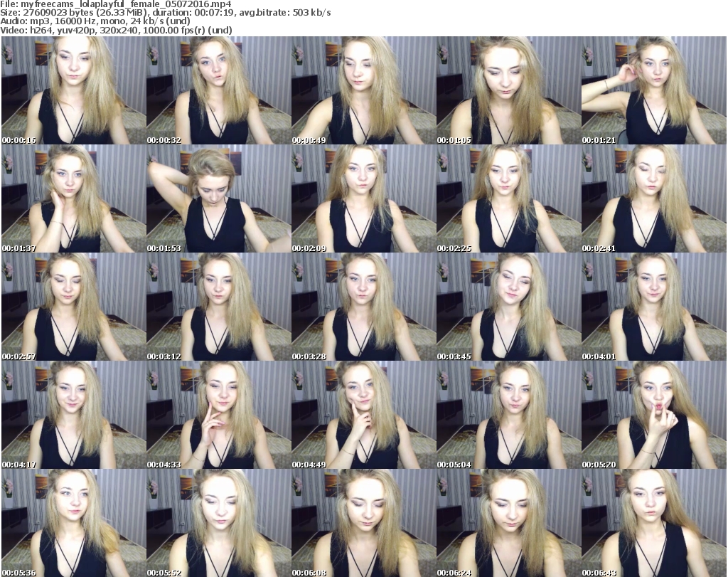Select the thumbnail stamped 00:01:21
728x577 pixels.
(x=654, y=90)
